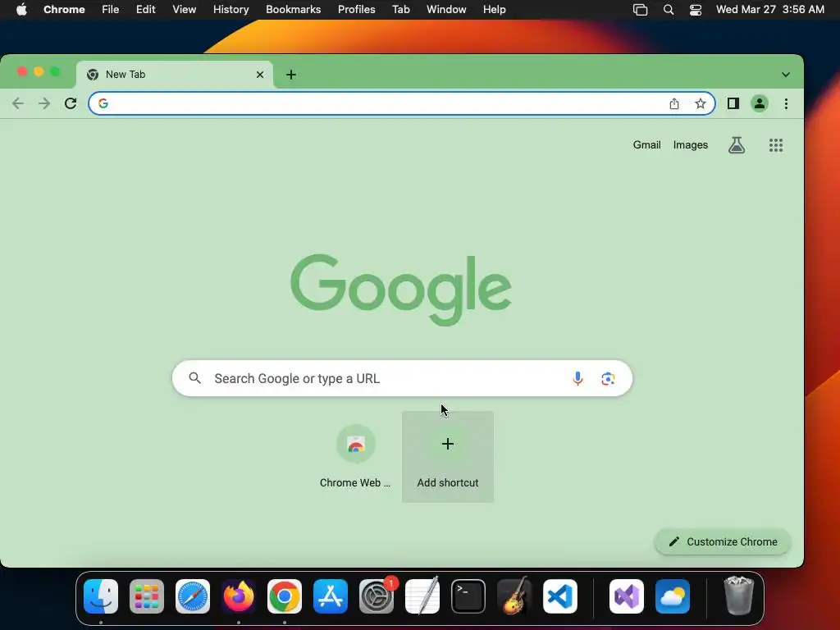Open Terminal from the Dock

coord(468,596)
